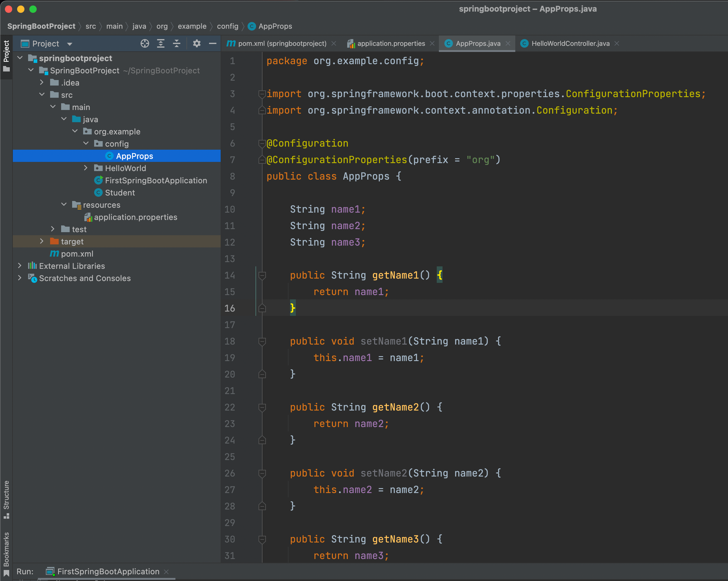728x581 pixels.
Task: Fold the import statements in editor gutter
Action: click(262, 94)
